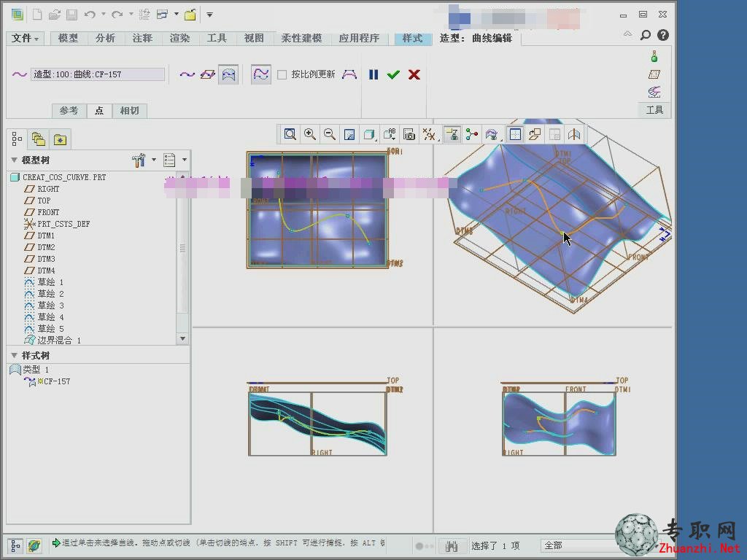The image size is (747, 560).
Task: Toggle the annotation display icon
Action: [x=452, y=134]
